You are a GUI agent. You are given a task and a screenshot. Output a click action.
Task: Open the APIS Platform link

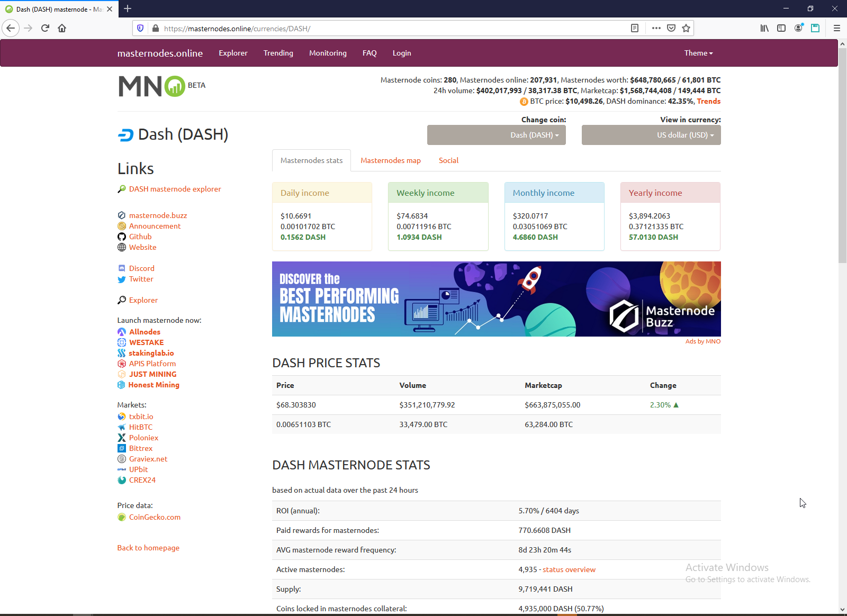pyautogui.click(x=152, y=364)
